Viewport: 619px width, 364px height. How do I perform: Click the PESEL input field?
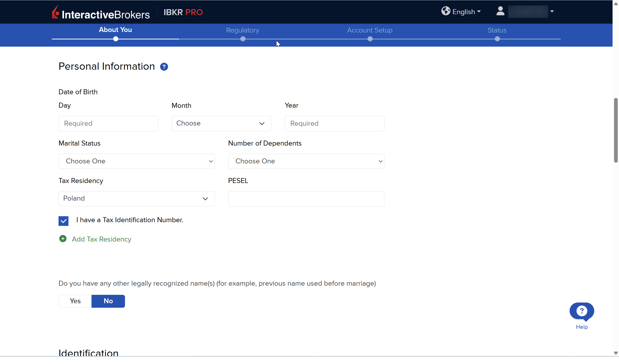[306, 199]
